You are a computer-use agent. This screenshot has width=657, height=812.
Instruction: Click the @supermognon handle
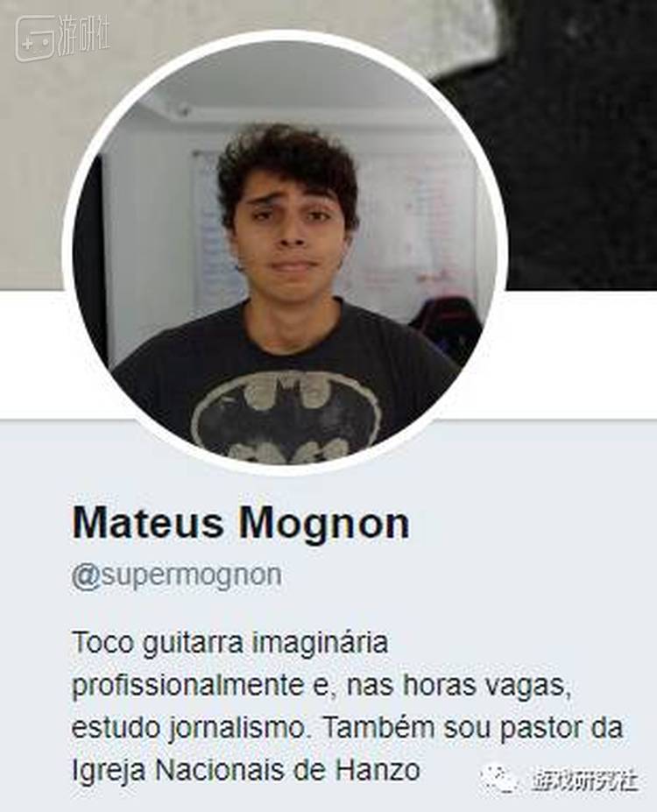click(177, 575)
